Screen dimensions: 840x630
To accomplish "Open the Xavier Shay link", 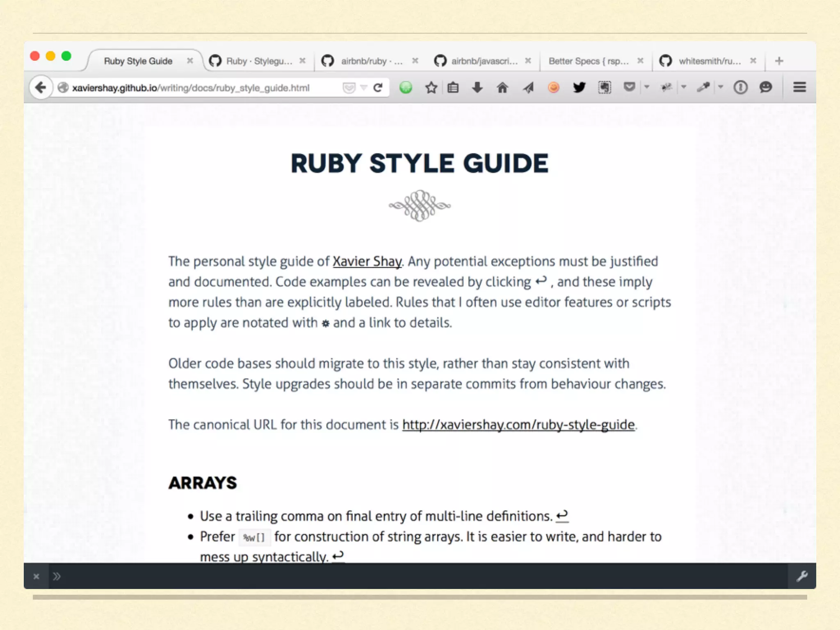I will (x=367, y=261).
